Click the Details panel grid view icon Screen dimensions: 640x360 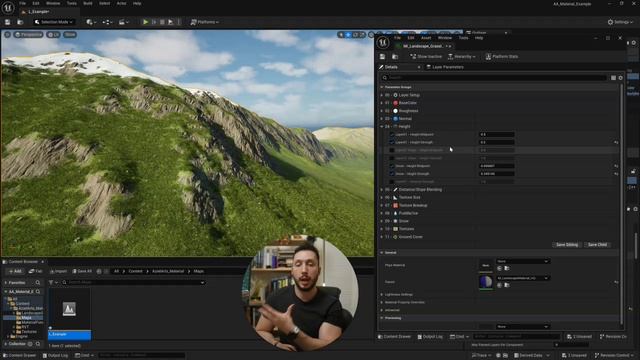click(x=613, y=78)
